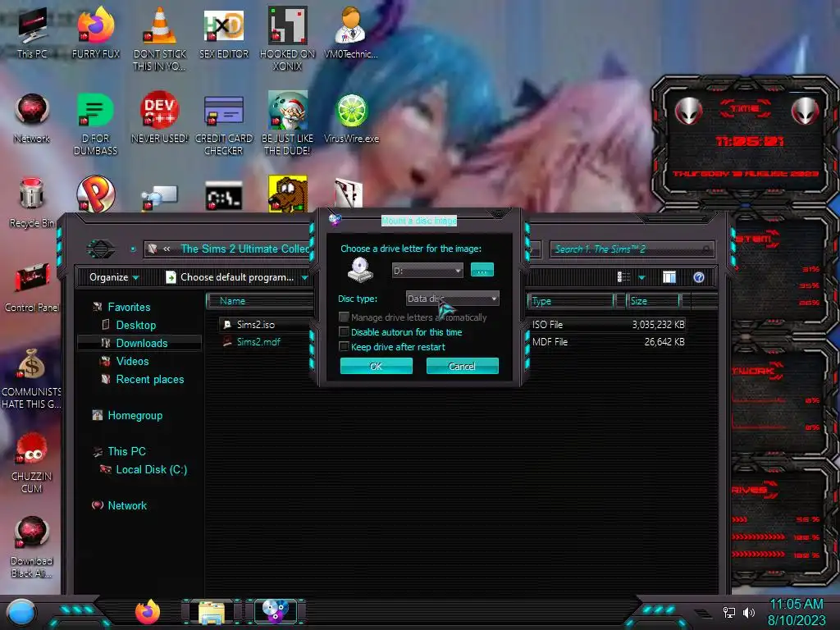This screenshot has width=840, height=630.
Task: Open the CREDIT CARD CHECKER desktop icon
Action: click(224, 125)
